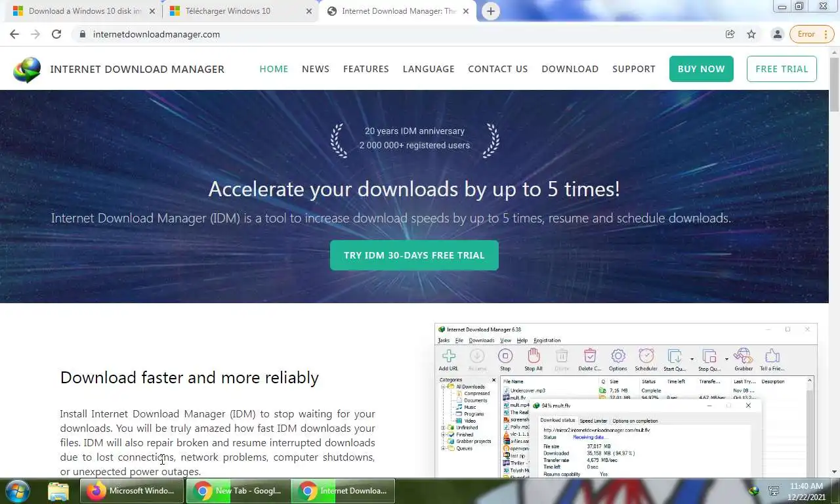Click the FREE TRIAL outlined button
Viewport: 840px width, 504px height.
pyautogui.click(x=782, y=69)
